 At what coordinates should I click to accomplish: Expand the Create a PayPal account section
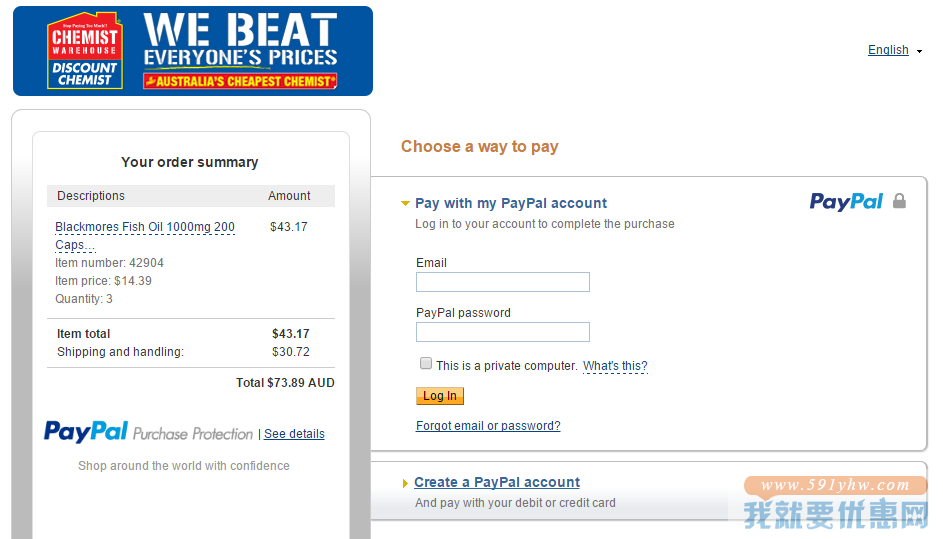[x=405, y=483]
